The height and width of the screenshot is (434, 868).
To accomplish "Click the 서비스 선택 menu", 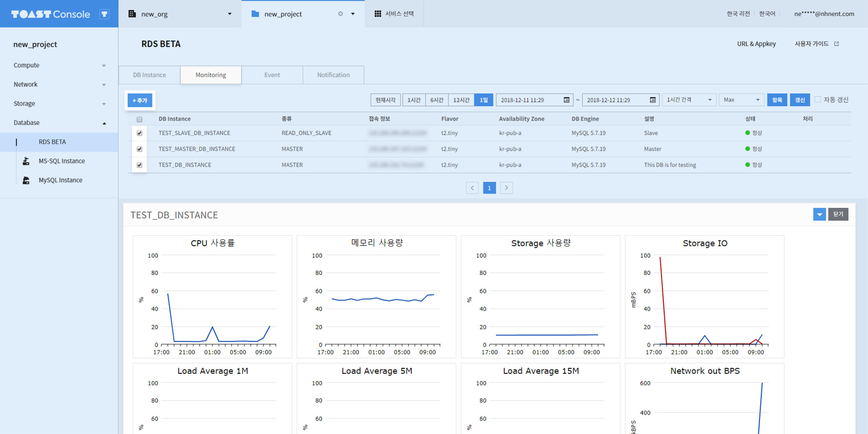I will 394,14.
